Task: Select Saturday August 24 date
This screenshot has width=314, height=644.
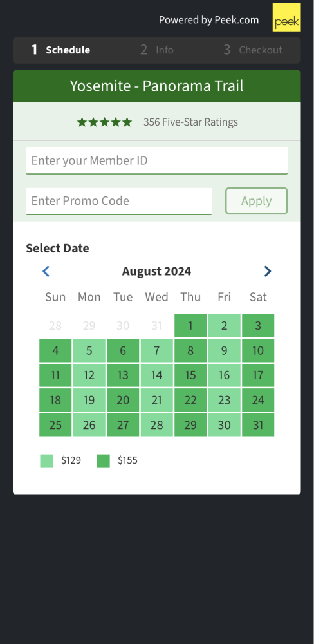Action: 258,400
